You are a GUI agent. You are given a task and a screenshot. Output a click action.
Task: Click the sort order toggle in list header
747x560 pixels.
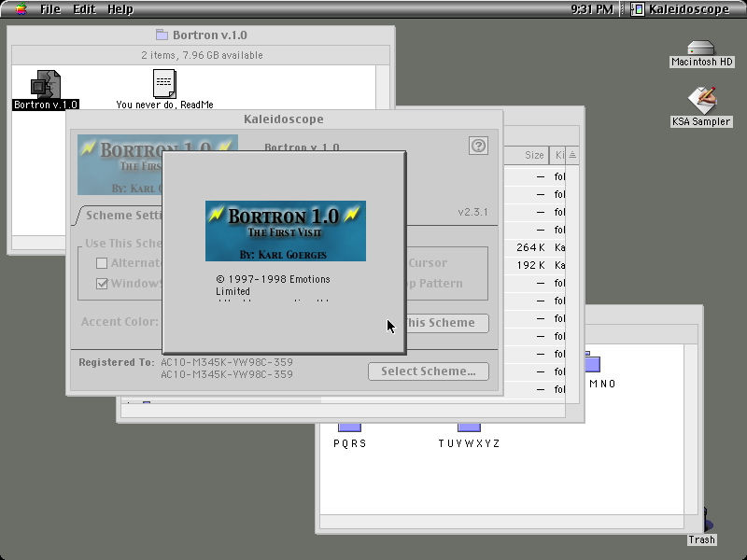[x=572, y=155]
